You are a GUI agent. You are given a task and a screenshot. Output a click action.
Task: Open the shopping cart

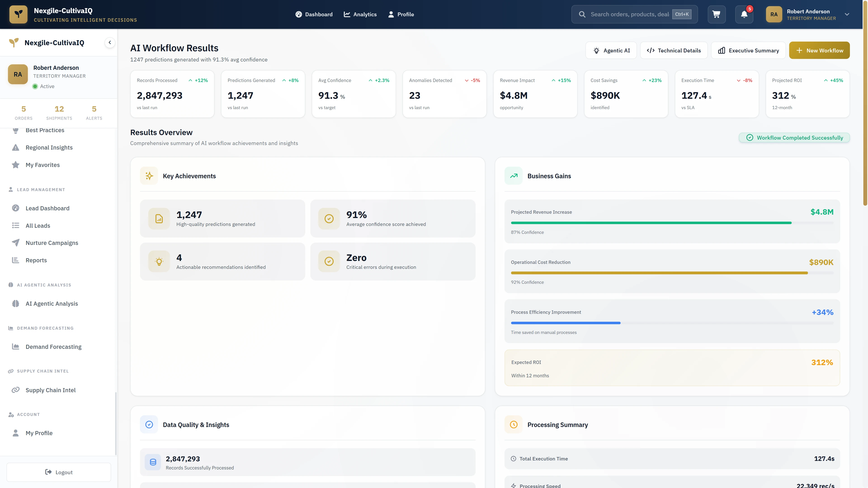(x=716, y=14)
